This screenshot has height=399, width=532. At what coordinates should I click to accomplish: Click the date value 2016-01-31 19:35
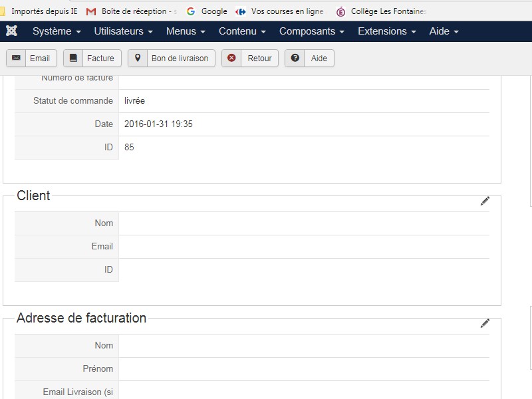coord(158,124)
